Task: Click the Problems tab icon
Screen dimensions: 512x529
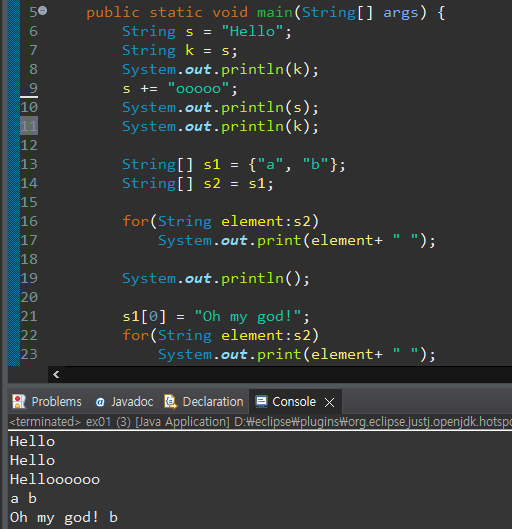Action: pyautogui.click(x=19, y=402)
